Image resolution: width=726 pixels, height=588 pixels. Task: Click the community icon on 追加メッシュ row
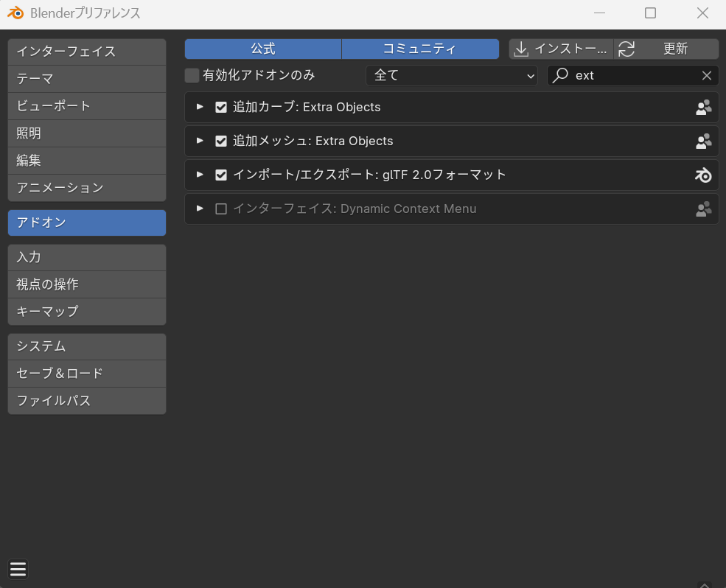(703, 141)
